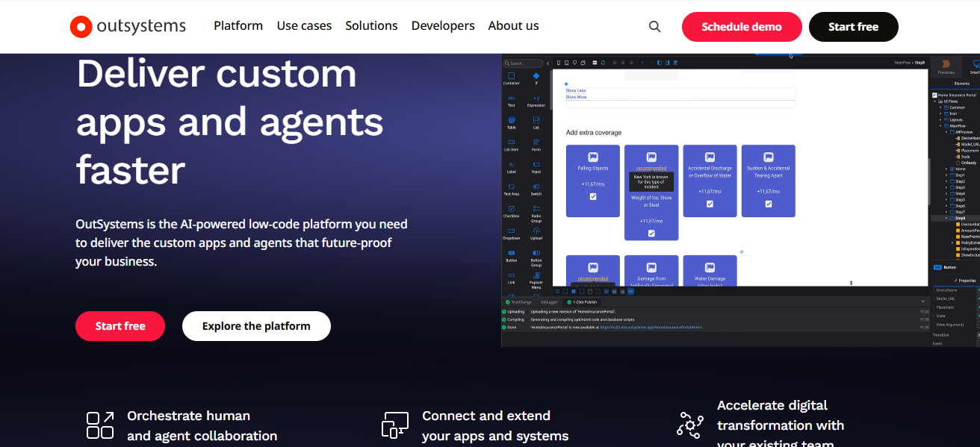The image size is (980, 447).
Task: Select the Switch widget in toolbox
Action: pyautogui.click(x=536, y=189)
